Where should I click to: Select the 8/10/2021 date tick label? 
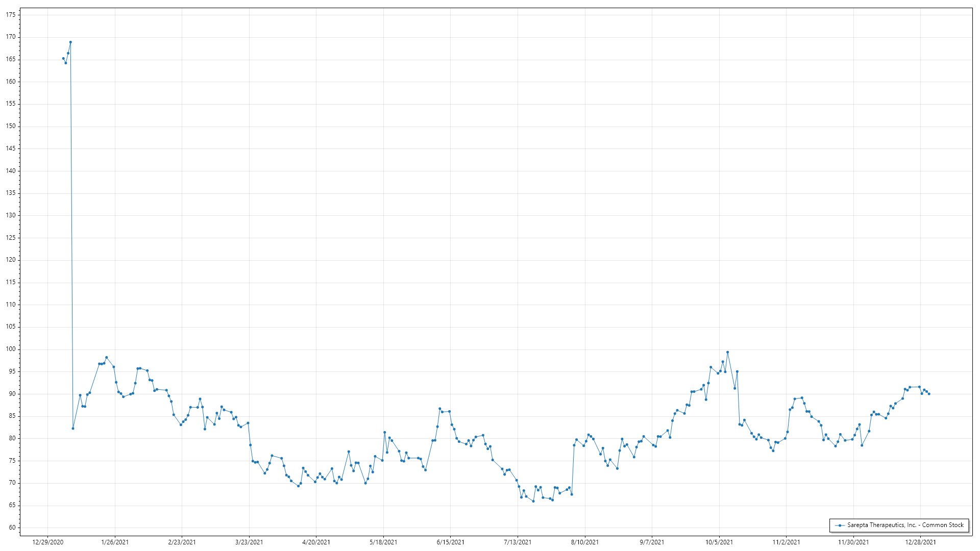(585, 542)
